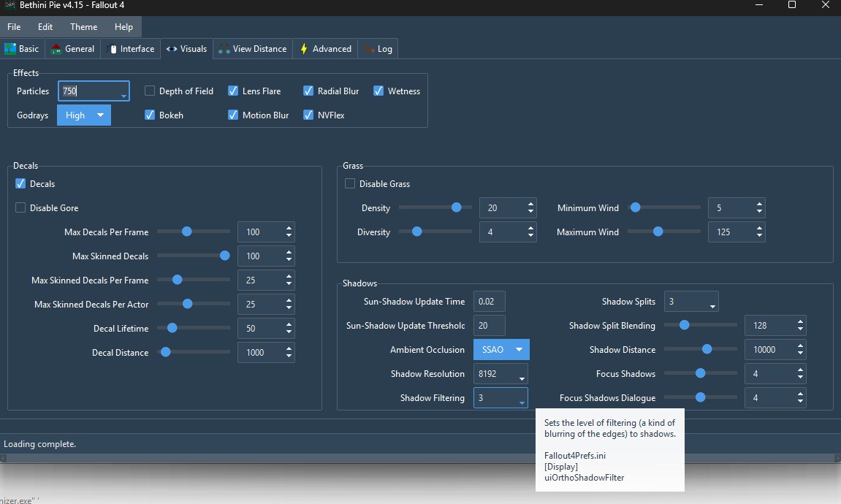Click the Shadow Split Blending 128 field
Viewport: 841px width, 504px height.
click(775, 326)
